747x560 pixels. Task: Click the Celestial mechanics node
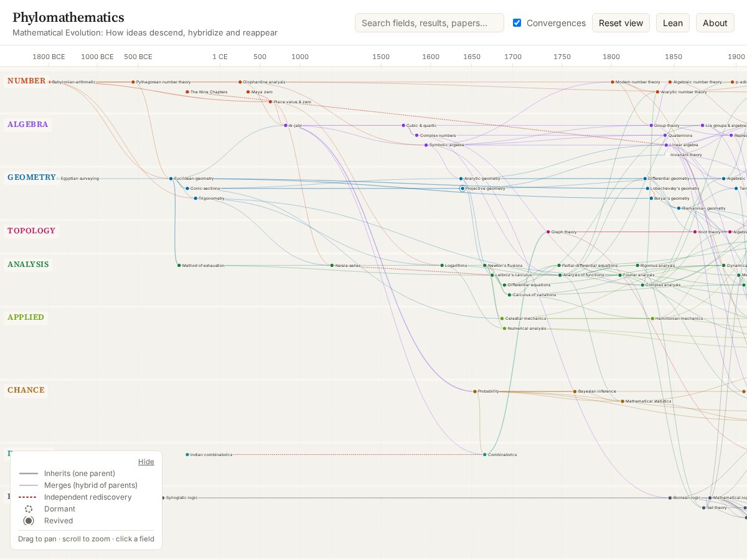(502, 319)
